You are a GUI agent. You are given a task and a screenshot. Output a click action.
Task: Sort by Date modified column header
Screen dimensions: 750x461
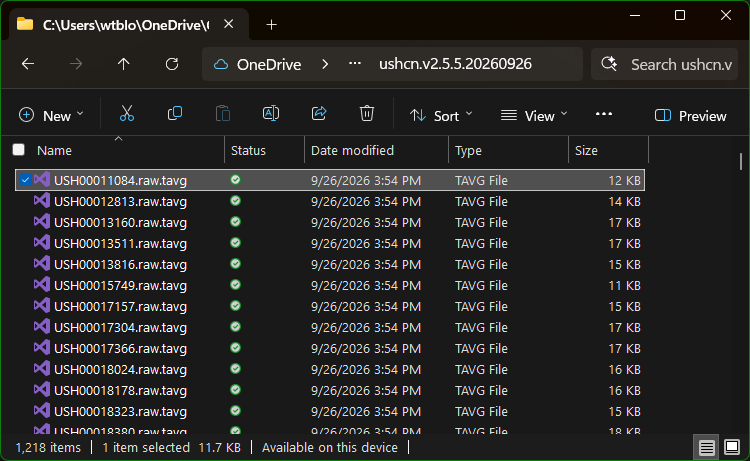tap(353, 151)
